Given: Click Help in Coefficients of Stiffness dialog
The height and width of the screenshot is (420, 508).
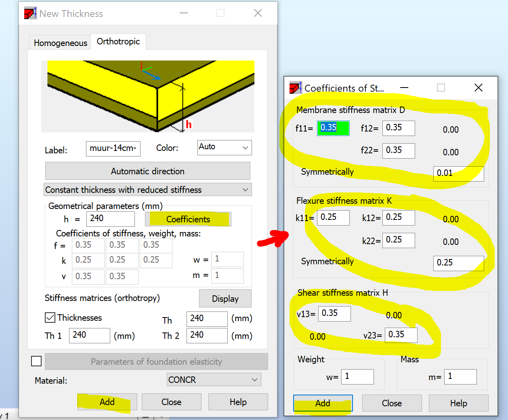Looking at the screenshot, I should click(x=458, y=403).
